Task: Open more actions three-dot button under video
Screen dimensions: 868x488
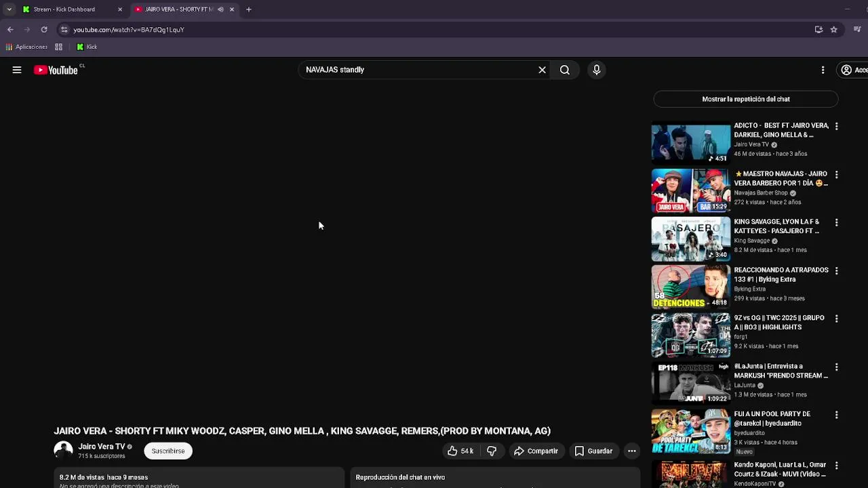Action: coord(631,451)
